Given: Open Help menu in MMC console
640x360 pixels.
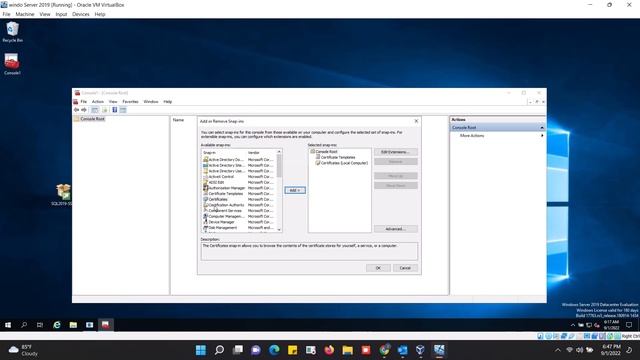Looking at the screenshot, I should (168, 102).
